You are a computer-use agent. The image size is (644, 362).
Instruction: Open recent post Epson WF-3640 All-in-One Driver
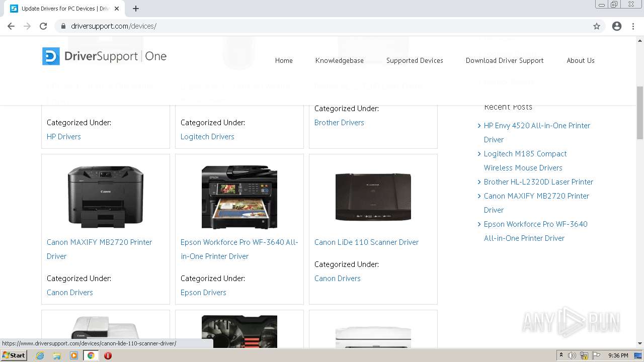(x=536, y=231)
